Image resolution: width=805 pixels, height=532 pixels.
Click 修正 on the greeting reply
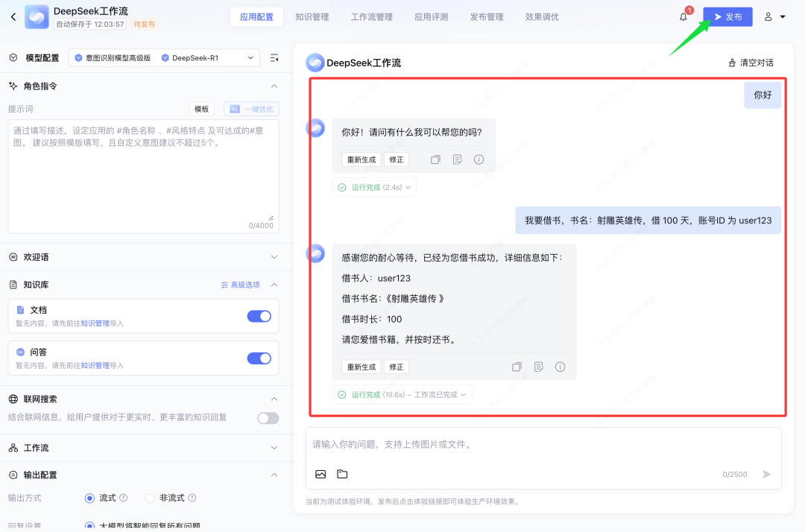tap(397, 159)
